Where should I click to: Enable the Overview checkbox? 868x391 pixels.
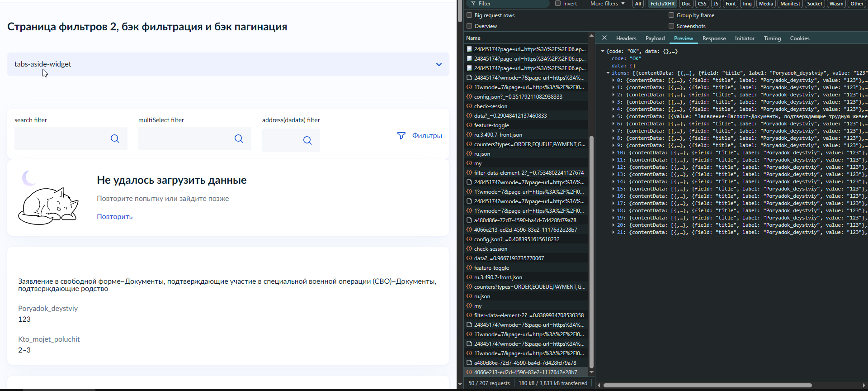(x=469, y=26)
